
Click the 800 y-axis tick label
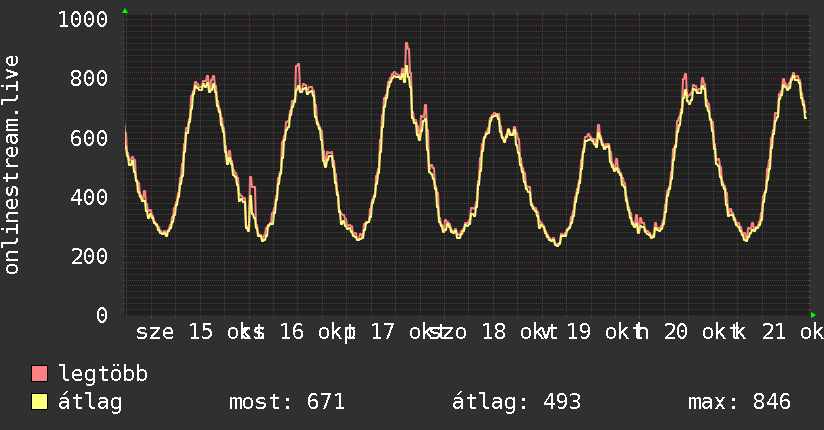[89, 78]
